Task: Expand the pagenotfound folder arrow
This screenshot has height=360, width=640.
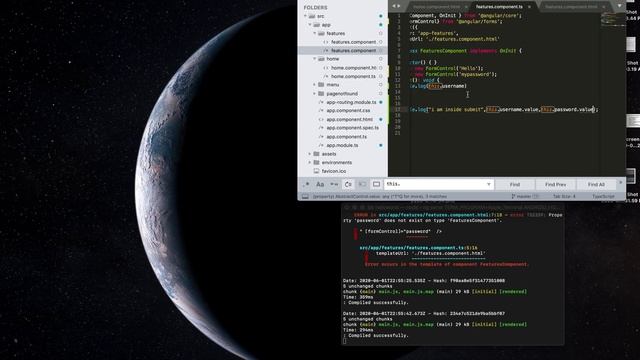Action: click(315, 93)
